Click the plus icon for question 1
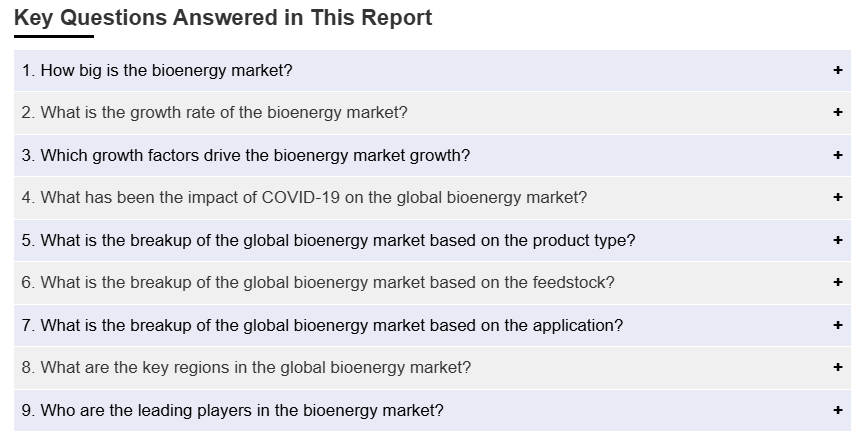 pos(838,70)
